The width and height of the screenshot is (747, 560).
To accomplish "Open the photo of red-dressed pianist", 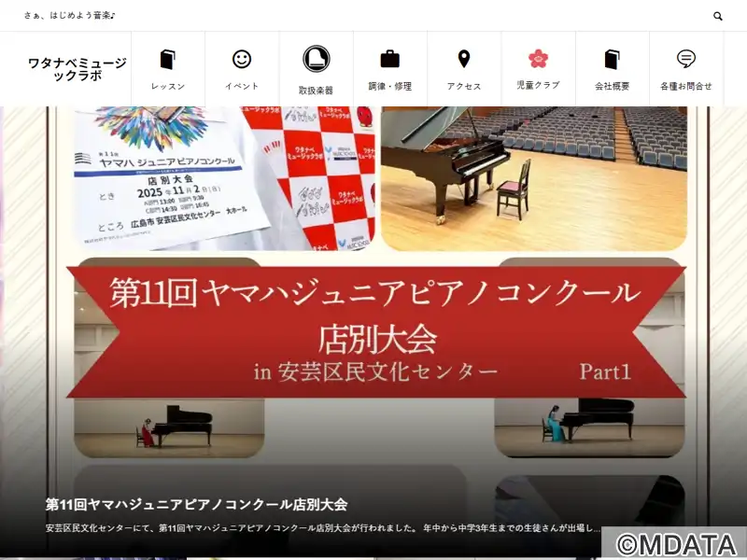I will tap(169, 428).
